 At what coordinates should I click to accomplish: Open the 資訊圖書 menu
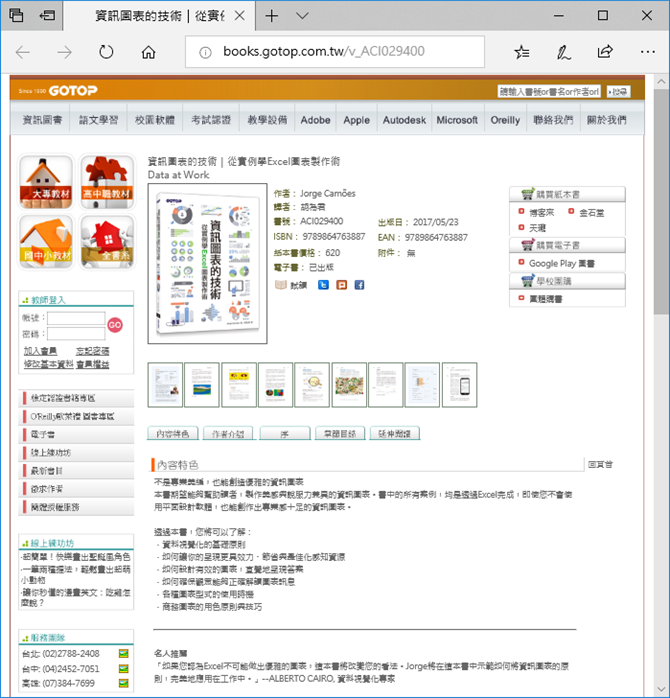[x=42, y=120]
